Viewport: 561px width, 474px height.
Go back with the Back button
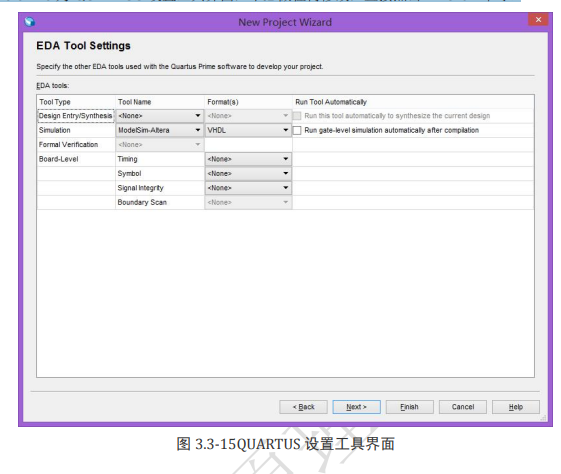[x=303, y=407]
